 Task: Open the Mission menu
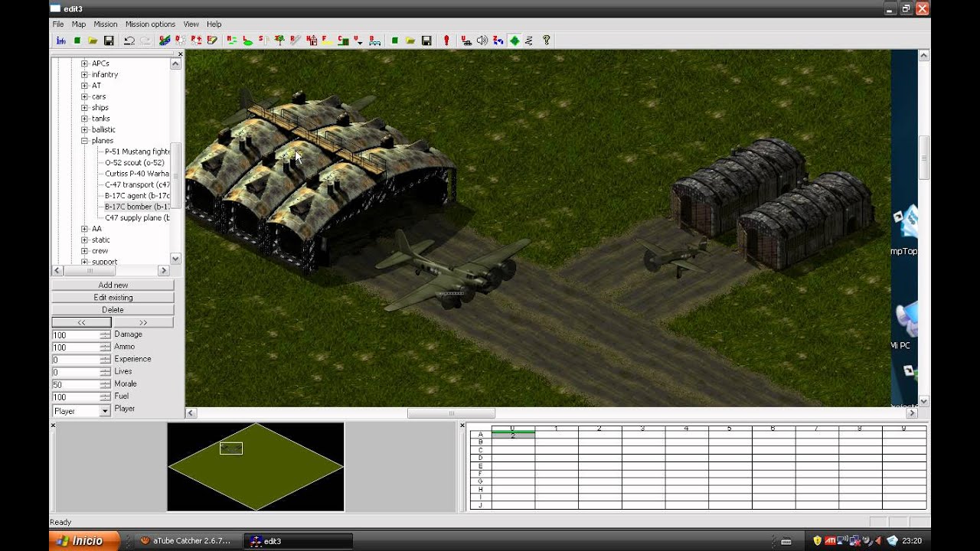[x=106, y=24]
